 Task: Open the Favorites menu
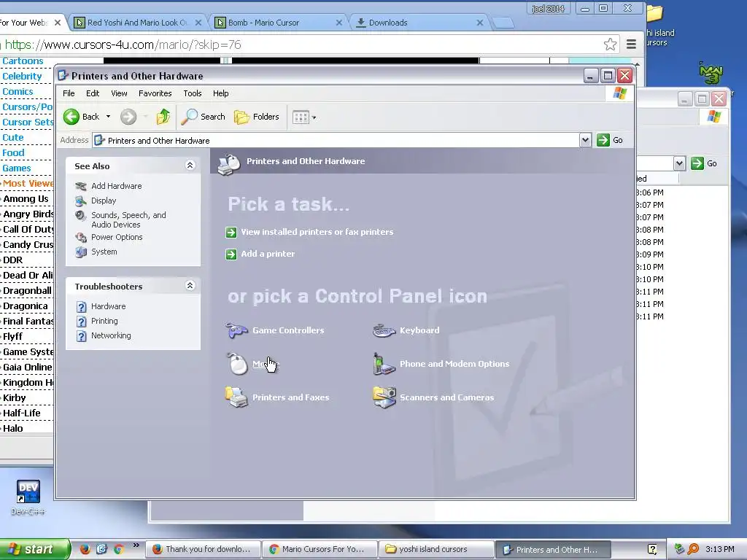coord(155,93)
